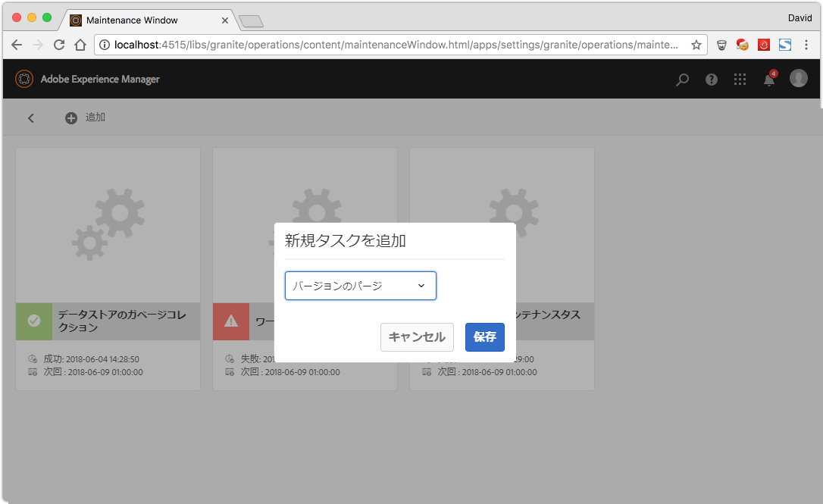Image resolution: width=823 pixels, height=504 pixels.
Task: Open the Chrome three-dot menu
Action: point(806,45)
